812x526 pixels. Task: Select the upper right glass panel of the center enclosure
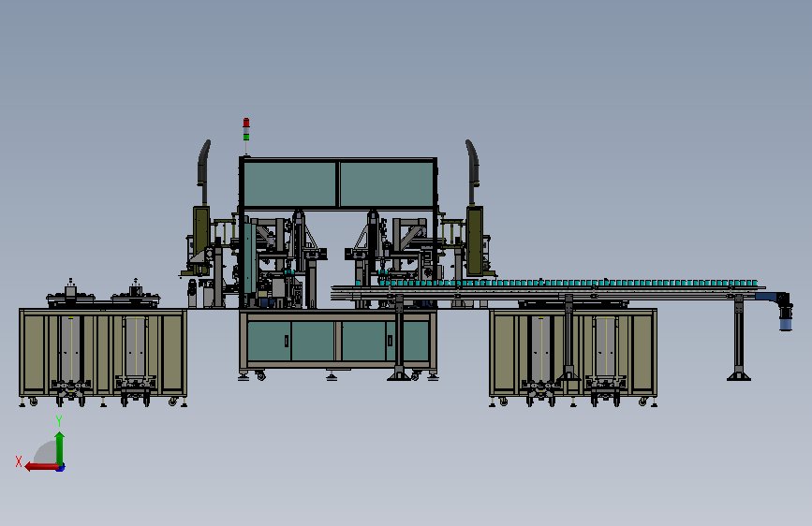(x=386, y=184)
